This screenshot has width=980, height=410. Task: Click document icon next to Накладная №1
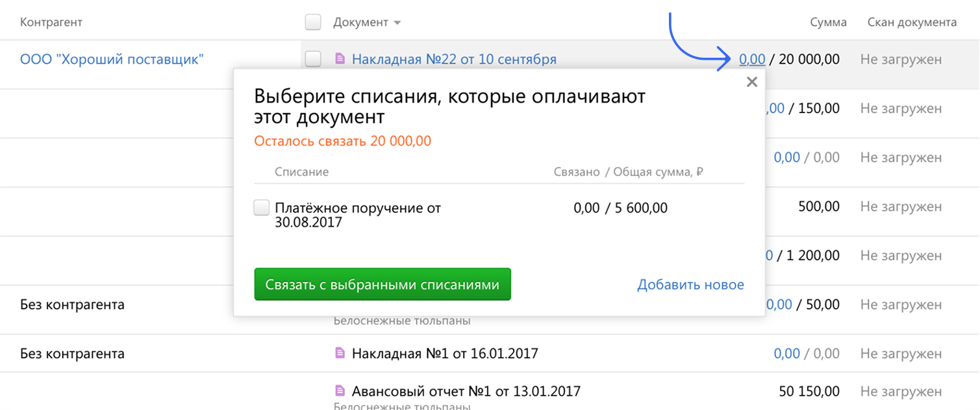pyautogui.click(x=340, y=353)
